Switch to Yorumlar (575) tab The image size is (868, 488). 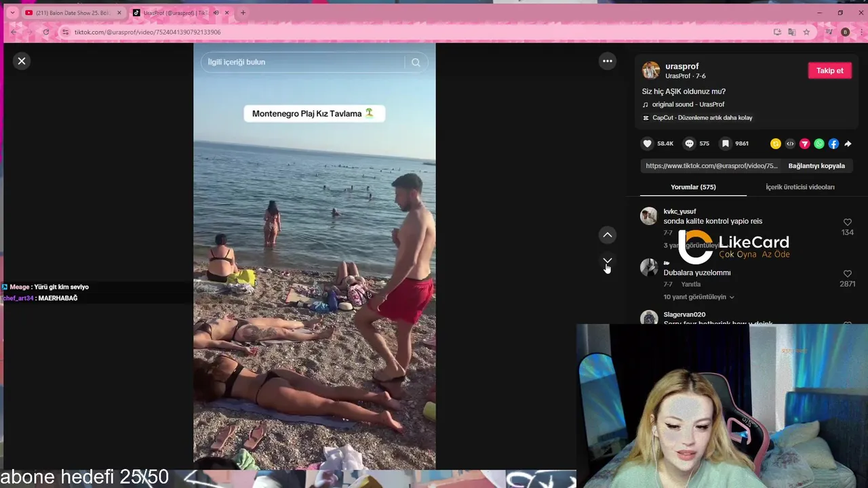click(693, 187)
